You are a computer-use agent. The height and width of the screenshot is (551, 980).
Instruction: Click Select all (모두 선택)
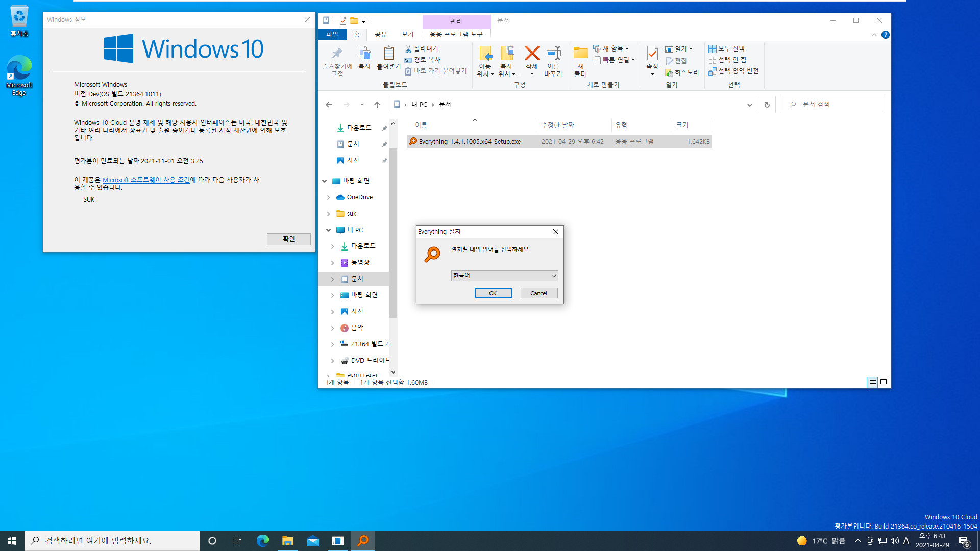(726, 48)
